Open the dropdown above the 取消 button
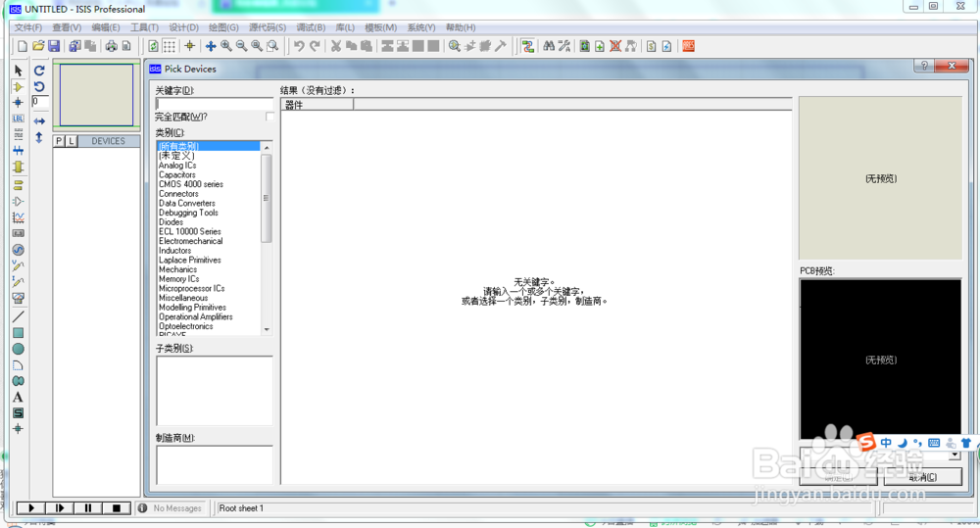The height and width of the screenshot is (528, 980). click(x=954, y=455)
